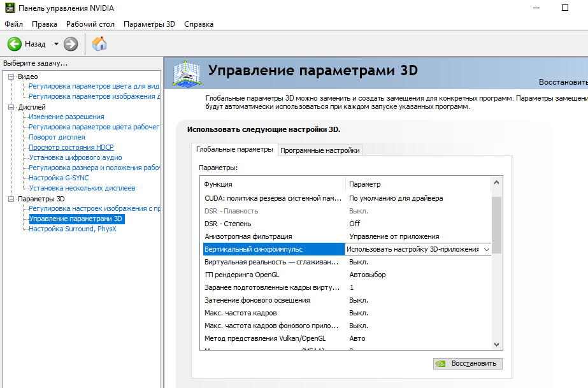
Task: Open Поворот дисплея task
Action: click(57, 137)
